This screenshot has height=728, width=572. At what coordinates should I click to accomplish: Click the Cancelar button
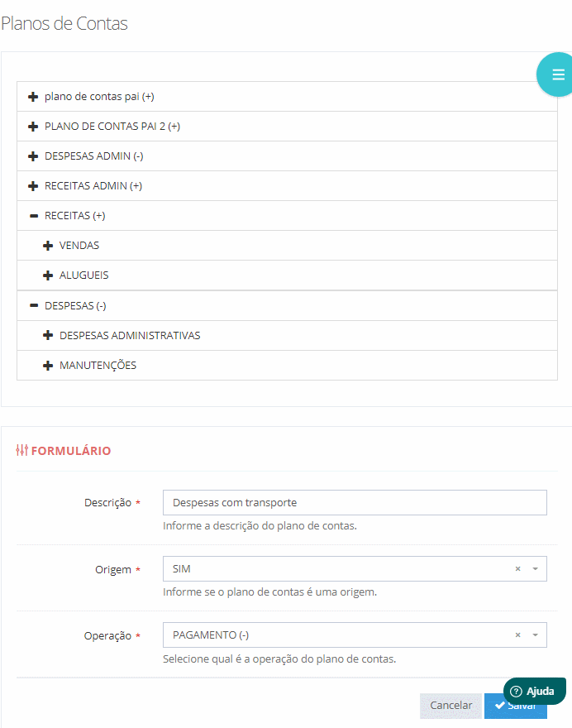click(450, 706)
